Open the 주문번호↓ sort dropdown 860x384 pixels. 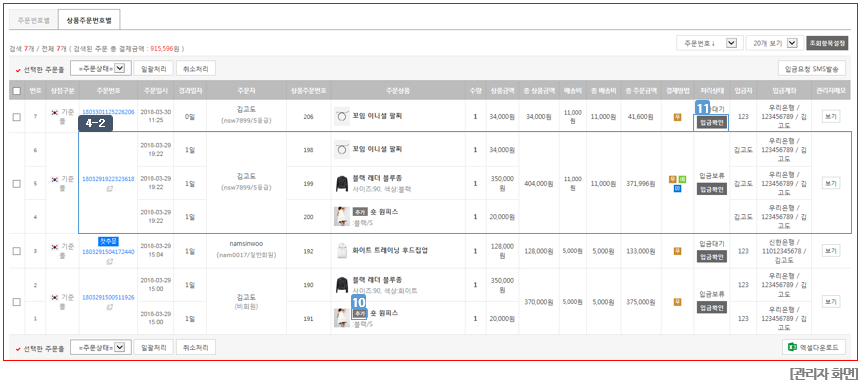[710, 43]
